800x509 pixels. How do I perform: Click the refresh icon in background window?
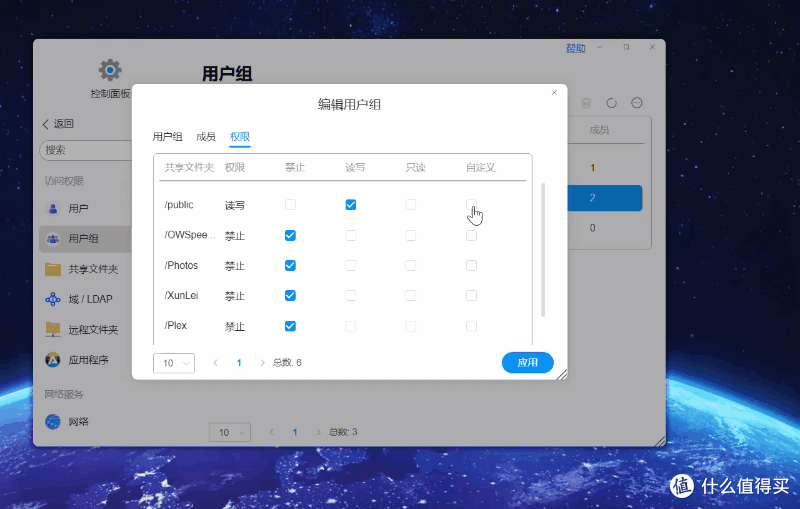pyautogui.click(x=611, y=103)
